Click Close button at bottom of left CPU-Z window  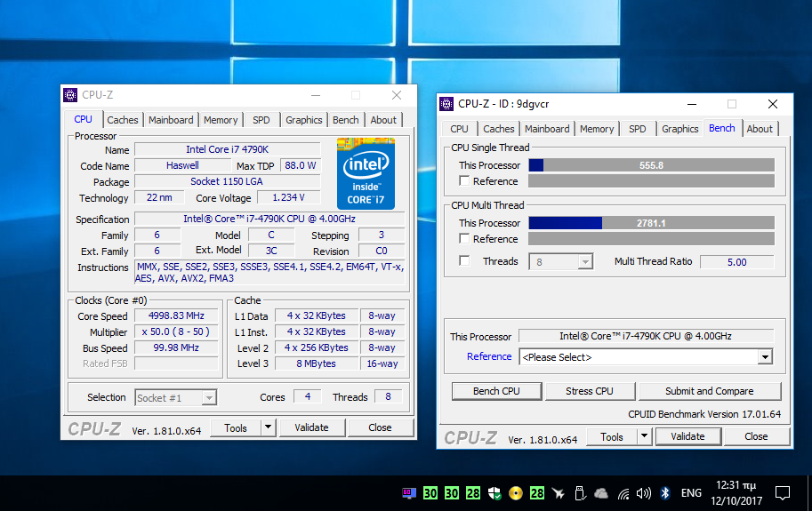click(x=380, y=427)
